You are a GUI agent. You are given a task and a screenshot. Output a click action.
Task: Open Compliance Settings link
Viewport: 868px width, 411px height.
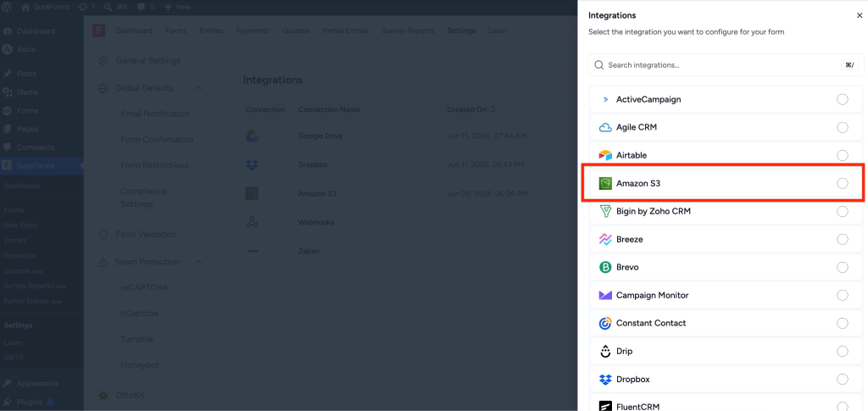pyautogui.click(x=144, y=197)
